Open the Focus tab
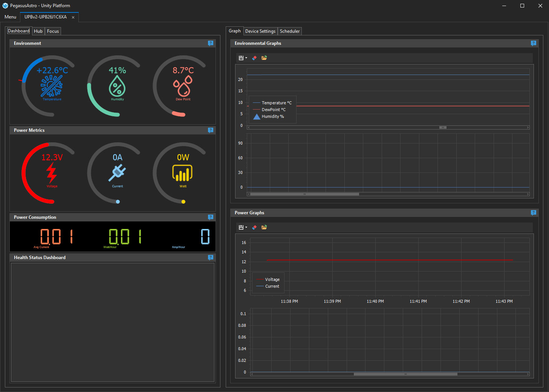Image resolution: width=549 pixels, height=392 pixels. pos(53,31)
